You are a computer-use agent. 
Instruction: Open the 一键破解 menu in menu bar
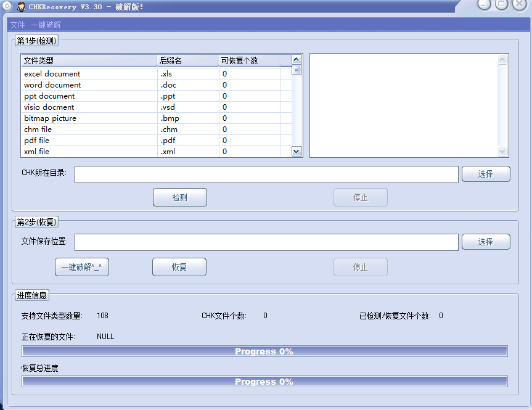(46, 25)
